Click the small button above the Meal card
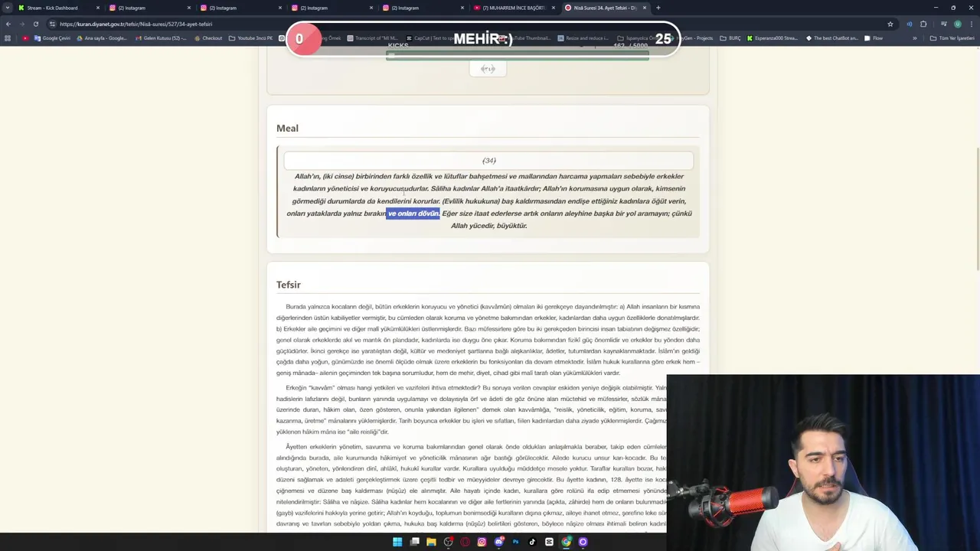Viewport: 980px width, 551px height. click(x=488, y=69)
